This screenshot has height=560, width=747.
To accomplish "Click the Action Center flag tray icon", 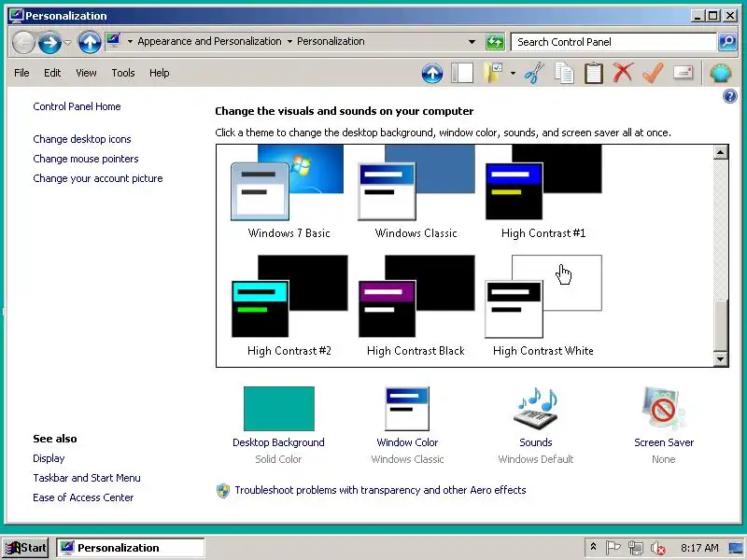I will (x=613, y=548).
